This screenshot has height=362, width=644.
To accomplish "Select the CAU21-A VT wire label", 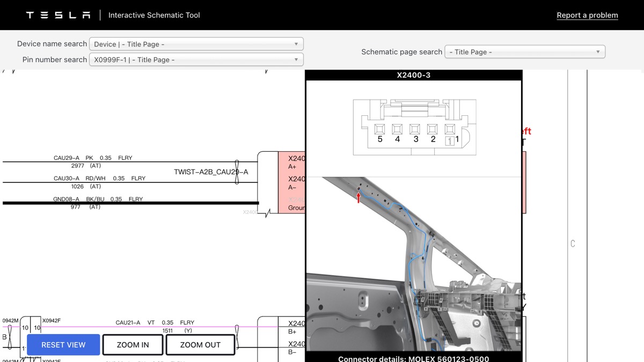I will (155, 323).
